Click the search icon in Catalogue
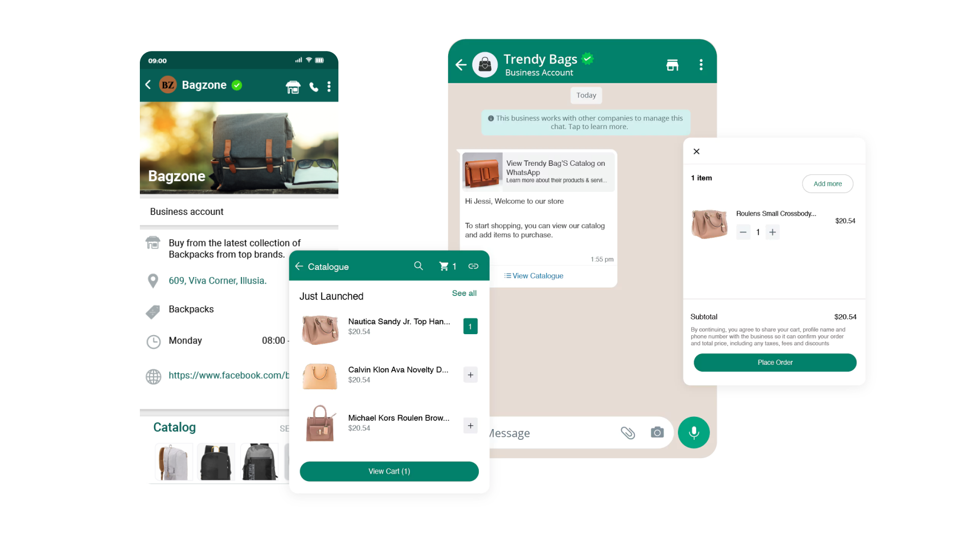The height and width of the screenshot is (551, 980). pos(418,266)
